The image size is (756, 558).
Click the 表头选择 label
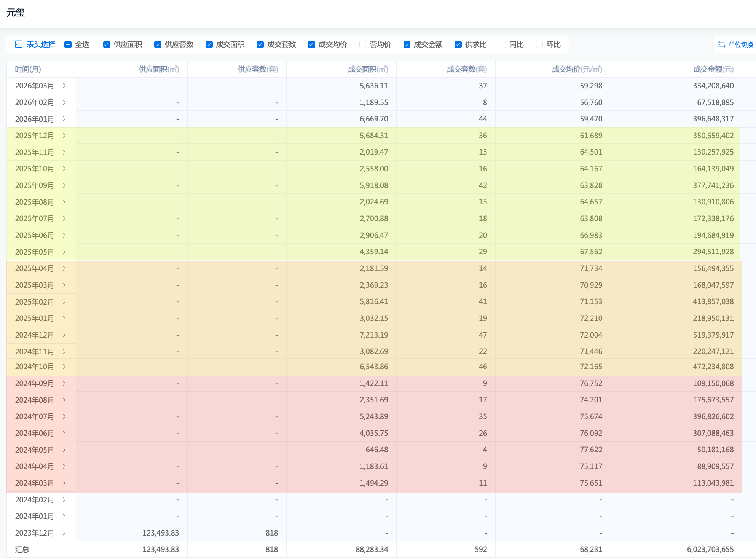[41, 45]
